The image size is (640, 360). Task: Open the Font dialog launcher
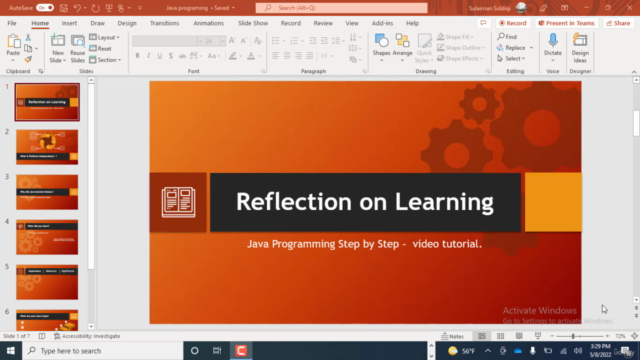click(x=263, y=71)
